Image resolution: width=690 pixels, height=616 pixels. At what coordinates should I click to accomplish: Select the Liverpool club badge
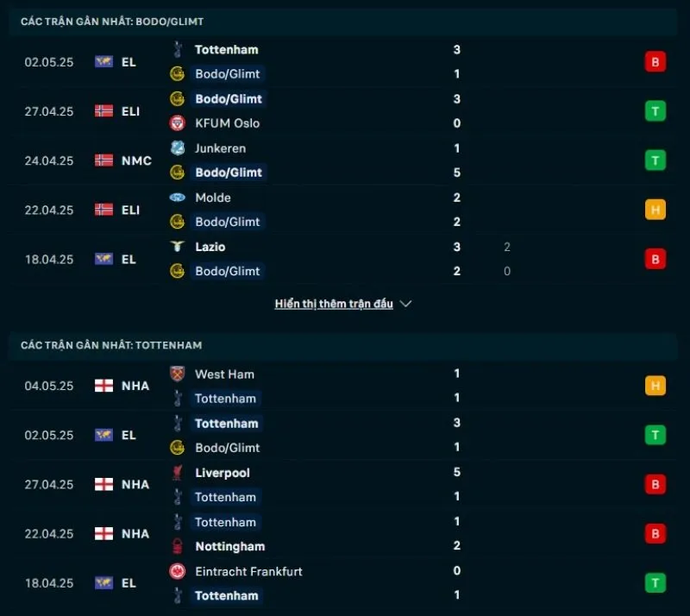[179, 473]
